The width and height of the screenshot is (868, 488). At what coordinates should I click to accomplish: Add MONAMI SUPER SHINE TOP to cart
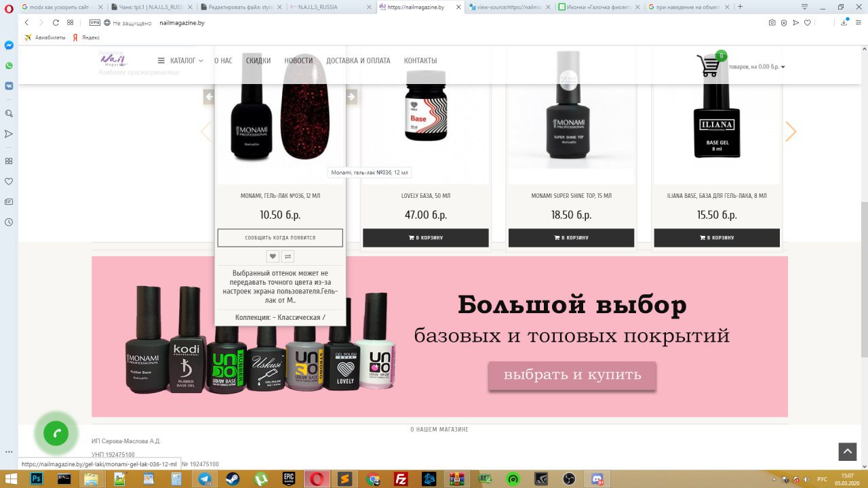pos(571,238)
